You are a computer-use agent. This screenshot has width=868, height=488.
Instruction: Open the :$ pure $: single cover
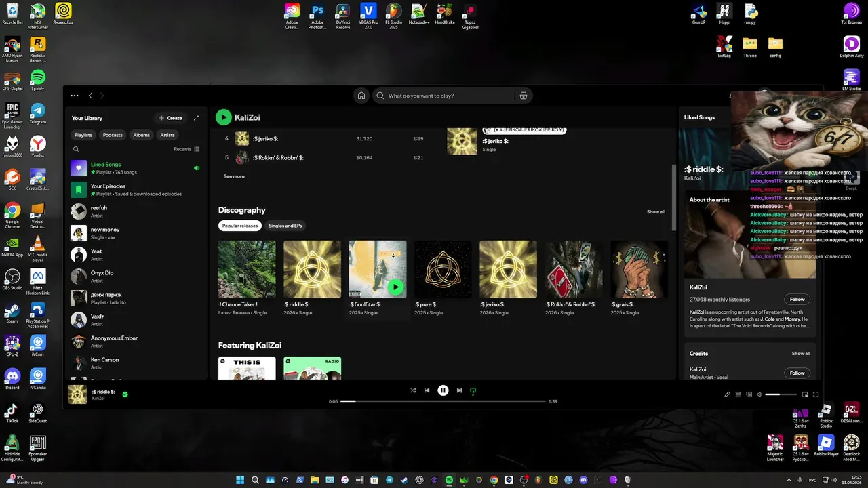click(x=443, y=269)
